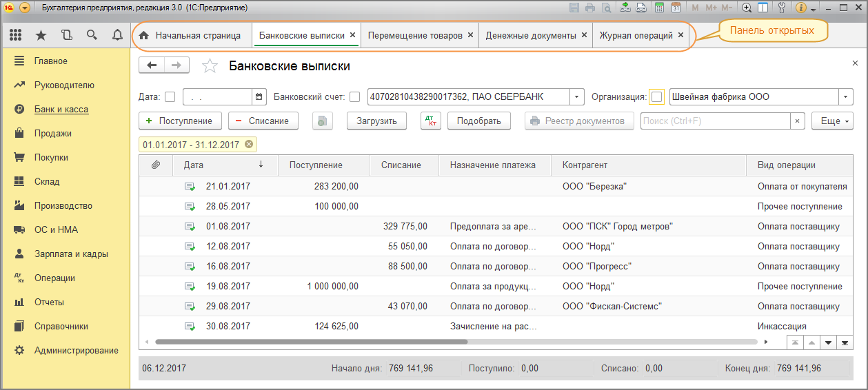Click the grayed save diskette icon
Image resolution: width=868 pixels, height=390 pixels.
coord(574,8)
